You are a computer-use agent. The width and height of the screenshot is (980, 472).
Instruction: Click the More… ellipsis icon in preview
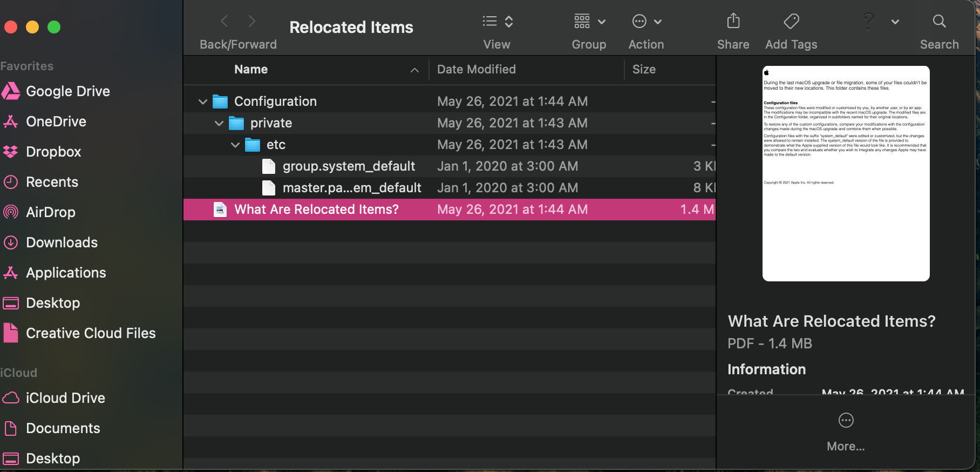[846, 420]
